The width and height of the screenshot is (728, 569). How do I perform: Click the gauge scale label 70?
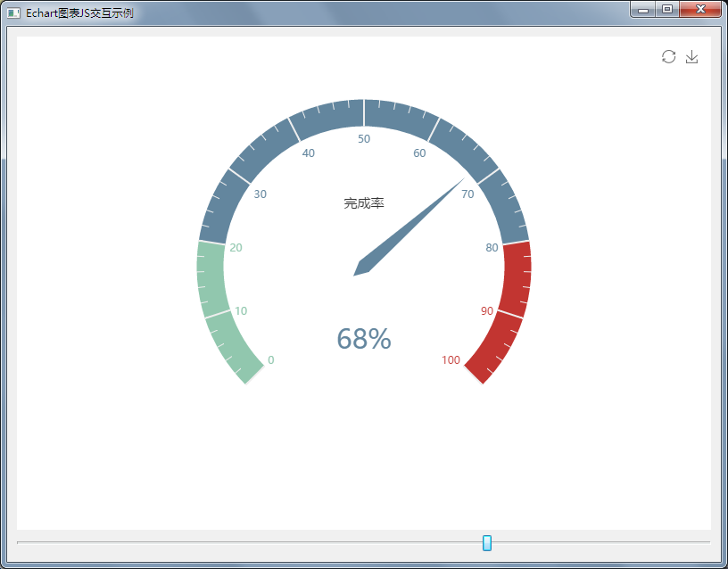[x=467, y=194]
